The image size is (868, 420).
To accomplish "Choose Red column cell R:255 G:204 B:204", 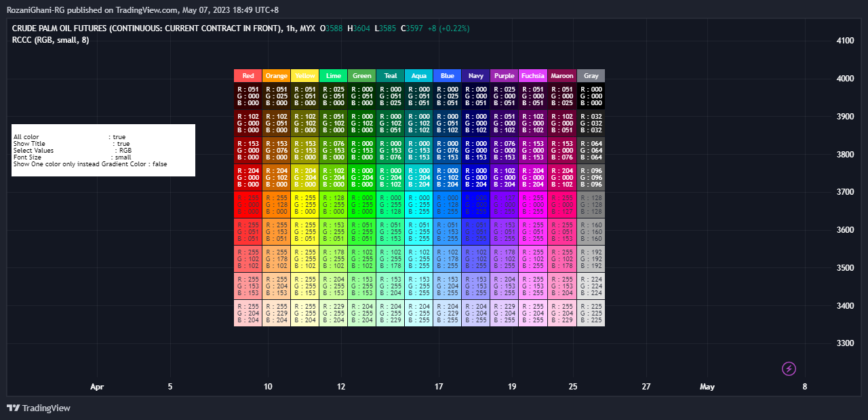I will (248, 313).
